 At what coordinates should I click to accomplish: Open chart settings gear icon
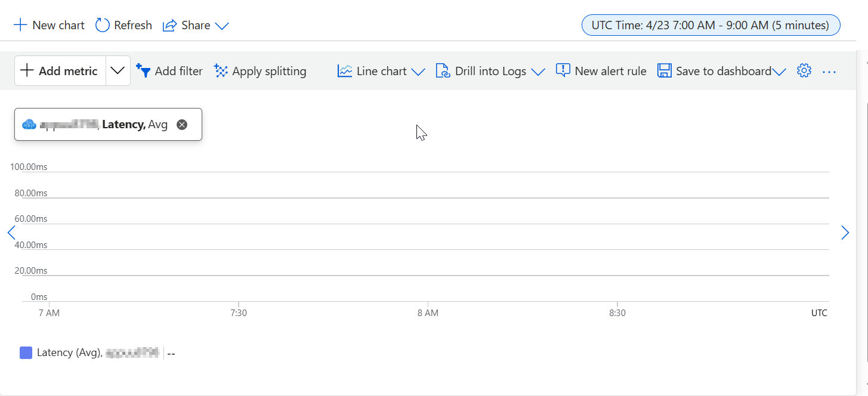(x=804, y=71)
